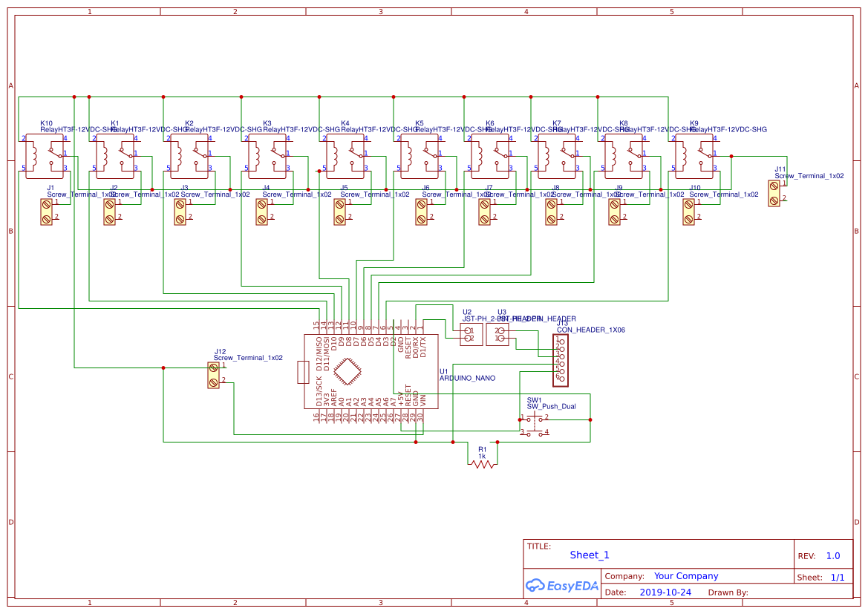Select screw terminal J1 on the left
Screen dimensions: 868x614
tap(46, 212)
